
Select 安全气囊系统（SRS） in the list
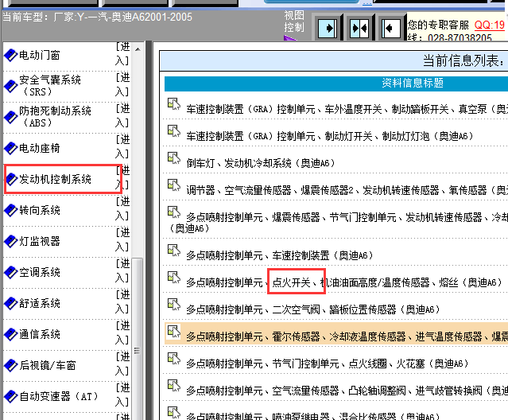[50, 86]
